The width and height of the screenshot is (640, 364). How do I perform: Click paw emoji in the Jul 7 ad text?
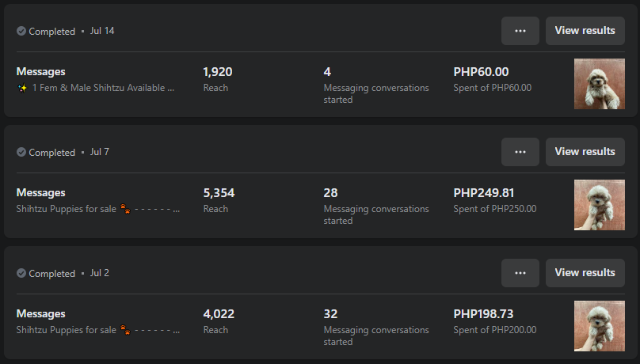pos(125,209)
